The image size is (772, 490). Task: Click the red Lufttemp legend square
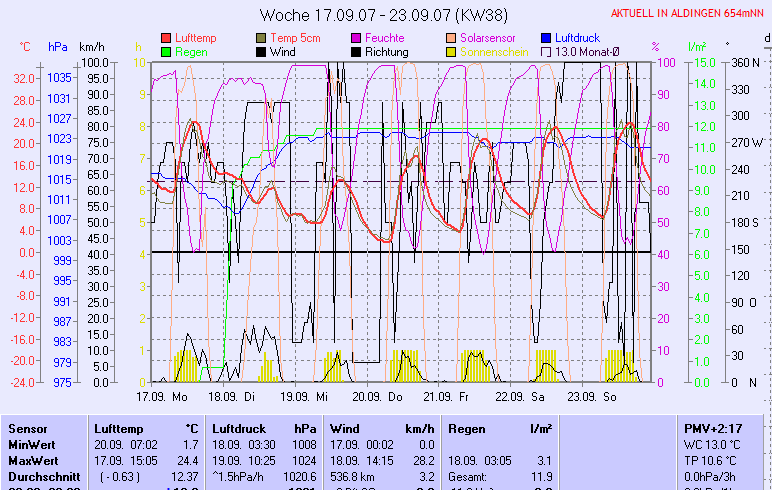166,38
